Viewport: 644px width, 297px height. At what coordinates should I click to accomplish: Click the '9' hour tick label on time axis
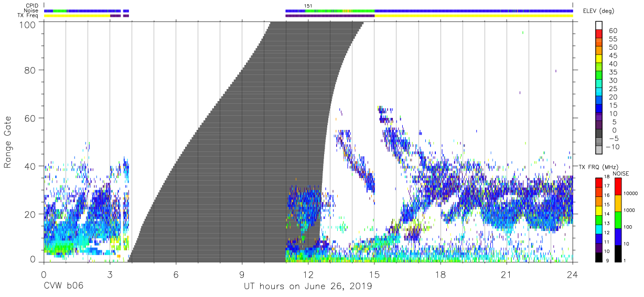pos(242,275)
